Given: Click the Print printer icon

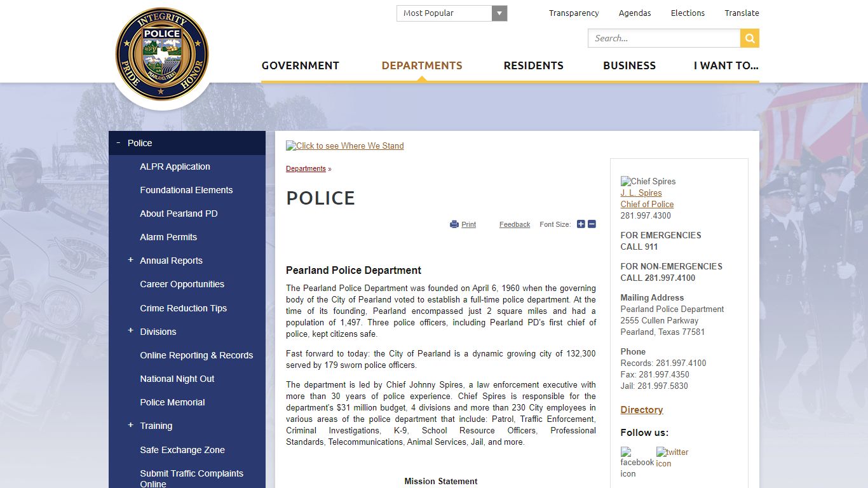Looking at the screenshot, I should [454, 224].
